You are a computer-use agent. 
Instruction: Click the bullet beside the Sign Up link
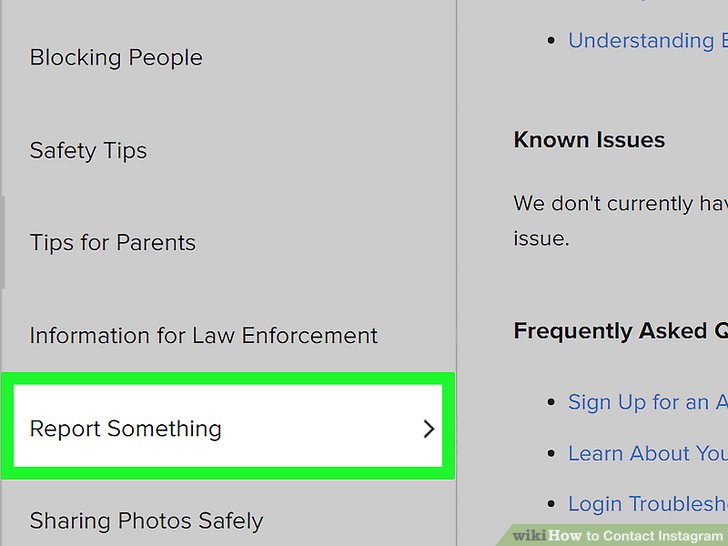[550, 403]
